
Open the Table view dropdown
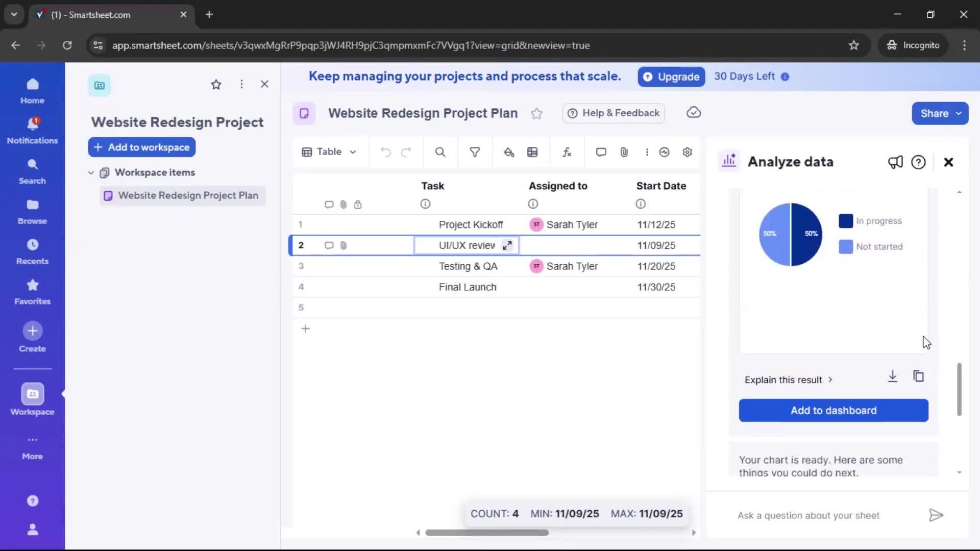click(329, 152)
